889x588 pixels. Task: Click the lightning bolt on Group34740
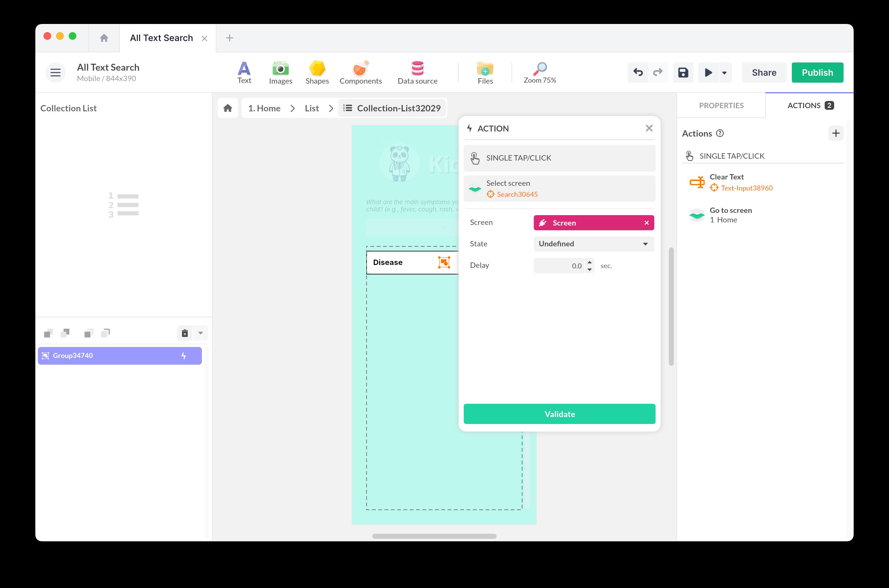coord(183,356)
